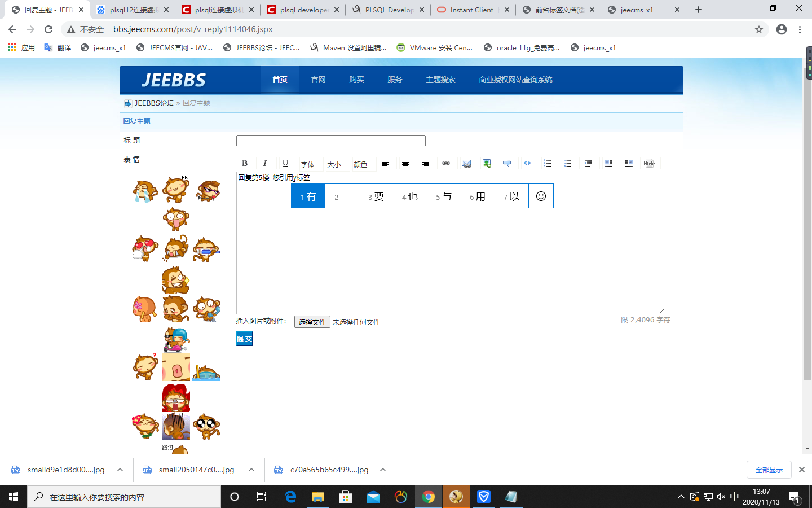Insert the pink pig face emoticon
Screen dimensions: 812x508
[176, 367]
